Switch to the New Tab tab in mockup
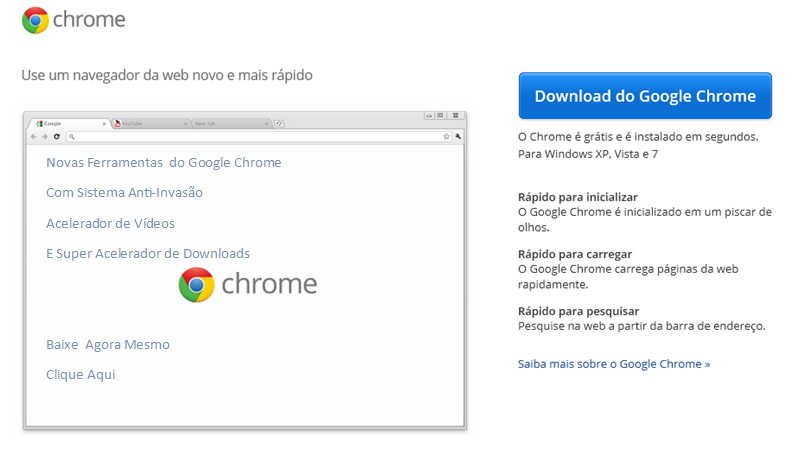The height and width of the screenshot is (451, 795). pos(232,123)
